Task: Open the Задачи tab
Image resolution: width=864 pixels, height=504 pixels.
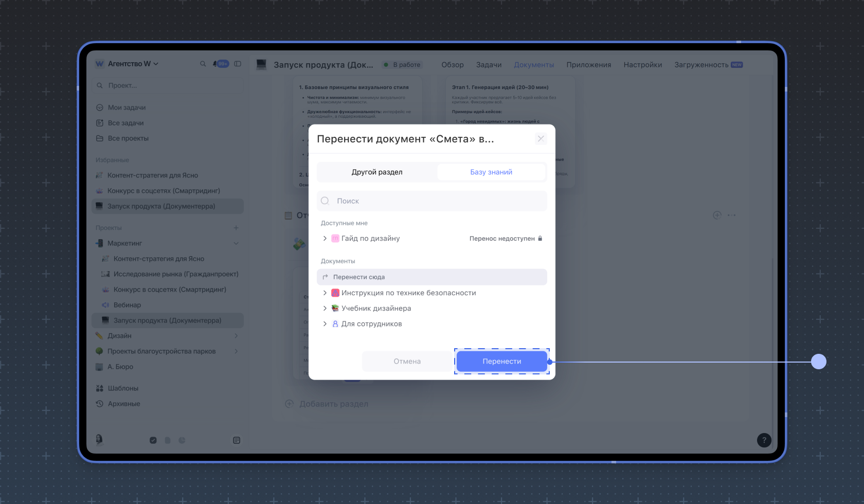Action: [489, 65]
